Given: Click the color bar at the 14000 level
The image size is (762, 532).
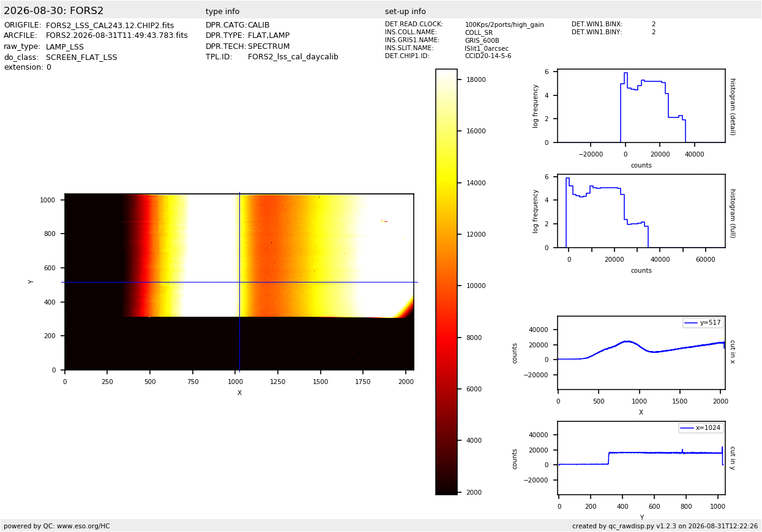Looking at the screenshot, I should point(446,183).
